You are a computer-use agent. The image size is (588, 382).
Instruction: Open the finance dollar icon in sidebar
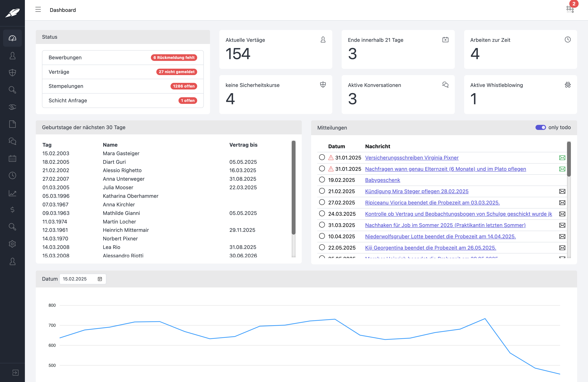12,210
